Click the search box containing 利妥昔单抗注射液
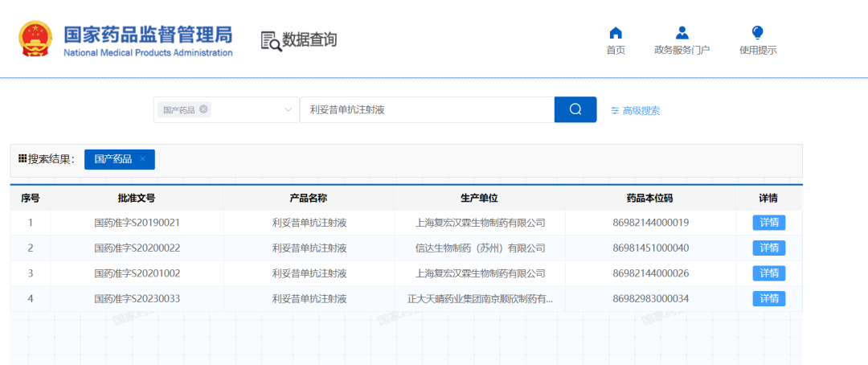 point(427,109)
